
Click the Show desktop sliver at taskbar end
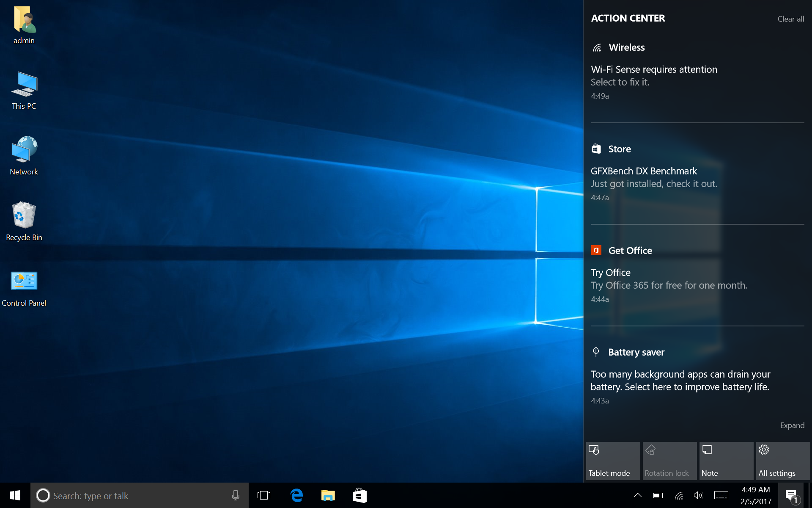[810, 495]
